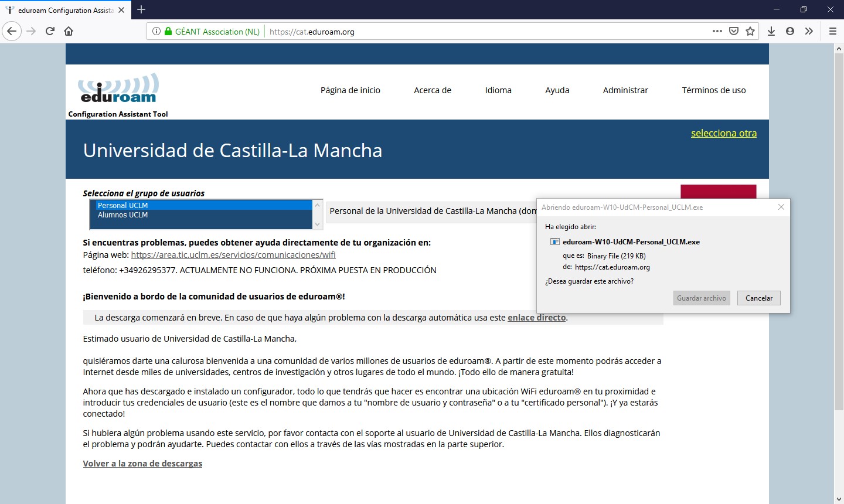Click the GÉANT Association (NL) identity label
Viewport: 844px width, 504px height.
pos(217,32)
